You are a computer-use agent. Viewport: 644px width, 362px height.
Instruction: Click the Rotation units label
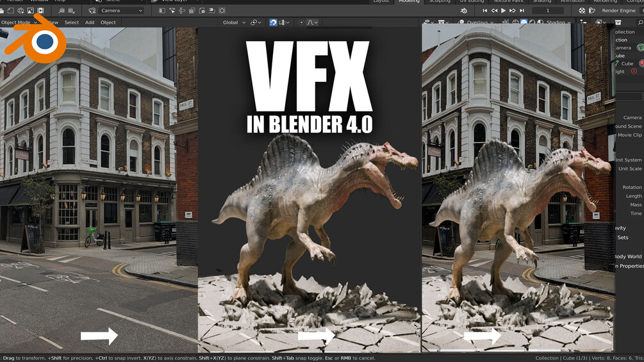click(632, 187)
